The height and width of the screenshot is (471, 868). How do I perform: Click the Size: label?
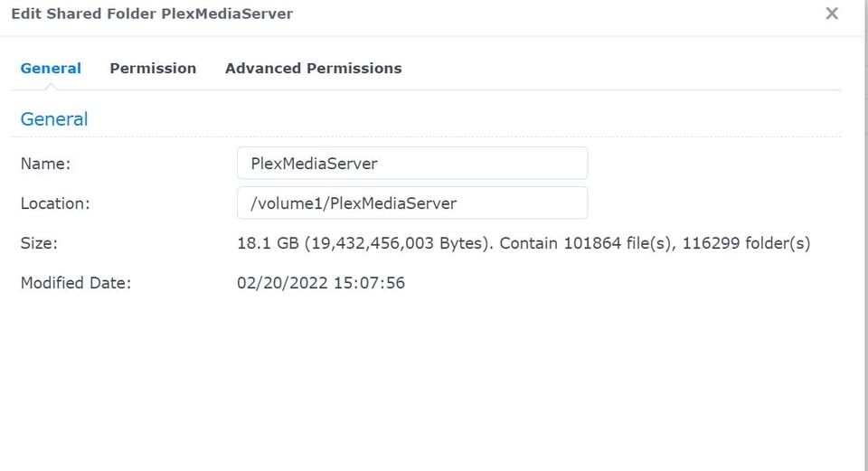(x=39, y=243)
